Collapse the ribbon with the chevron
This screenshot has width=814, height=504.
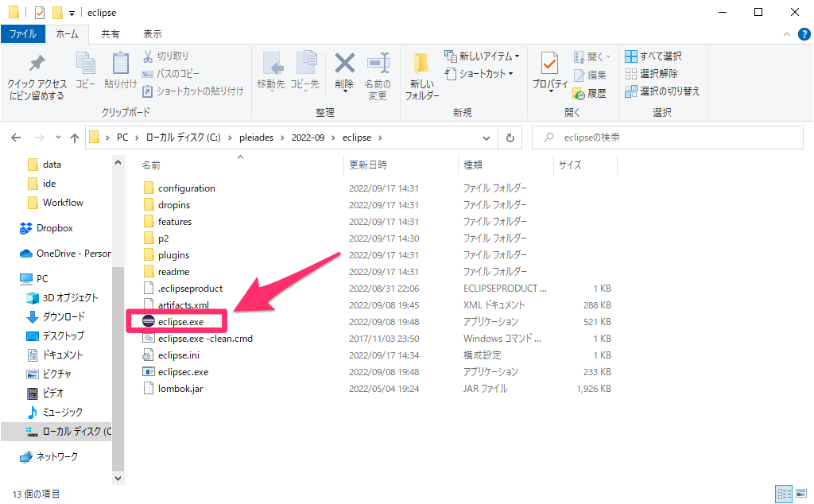click(x=787, y=34)
